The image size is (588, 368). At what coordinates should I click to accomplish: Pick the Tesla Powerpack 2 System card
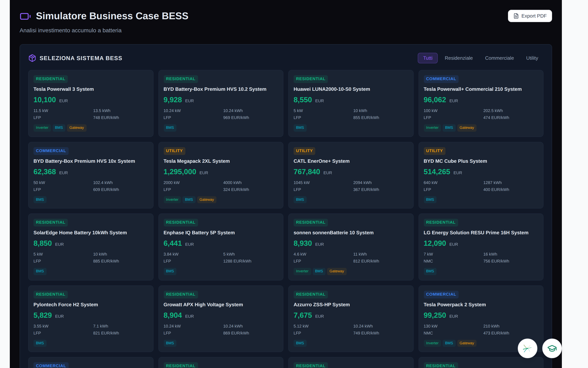pos(481,319)
